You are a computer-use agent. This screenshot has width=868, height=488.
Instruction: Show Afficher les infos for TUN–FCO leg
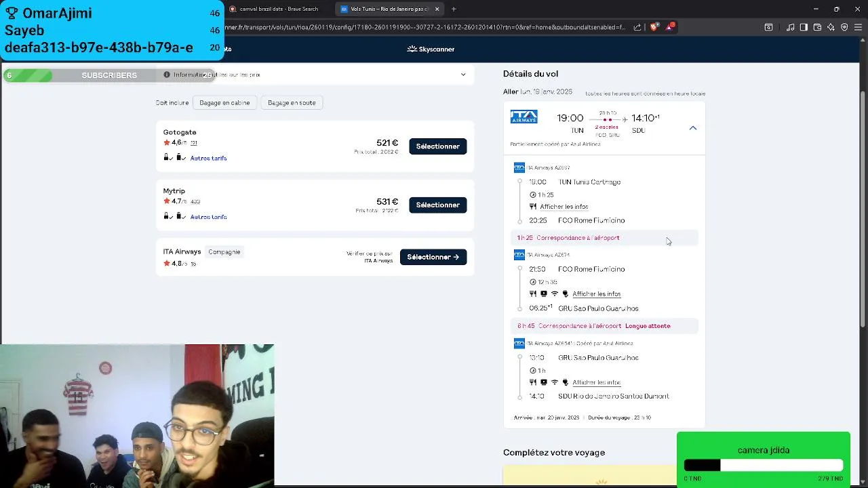coord(564,206)
